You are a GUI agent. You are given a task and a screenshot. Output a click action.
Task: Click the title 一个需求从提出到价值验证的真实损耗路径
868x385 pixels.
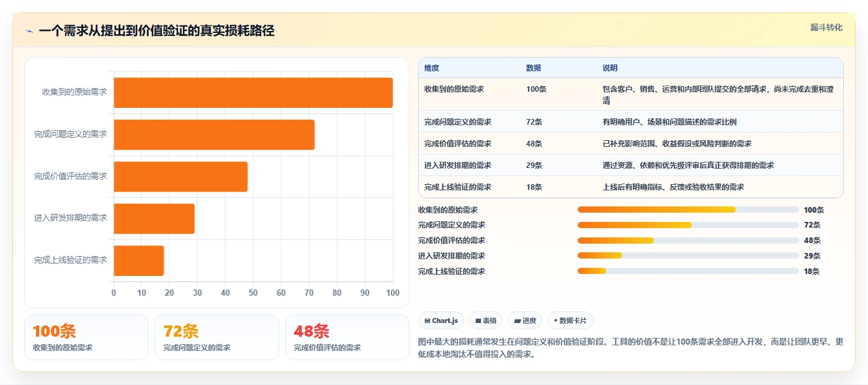coord(156,31)
